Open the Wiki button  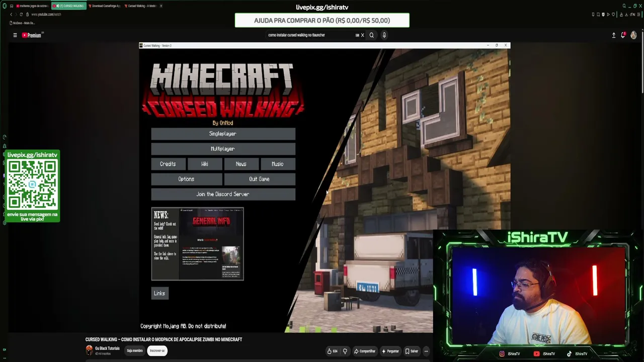pyautogui.click(x=205, y=164)
